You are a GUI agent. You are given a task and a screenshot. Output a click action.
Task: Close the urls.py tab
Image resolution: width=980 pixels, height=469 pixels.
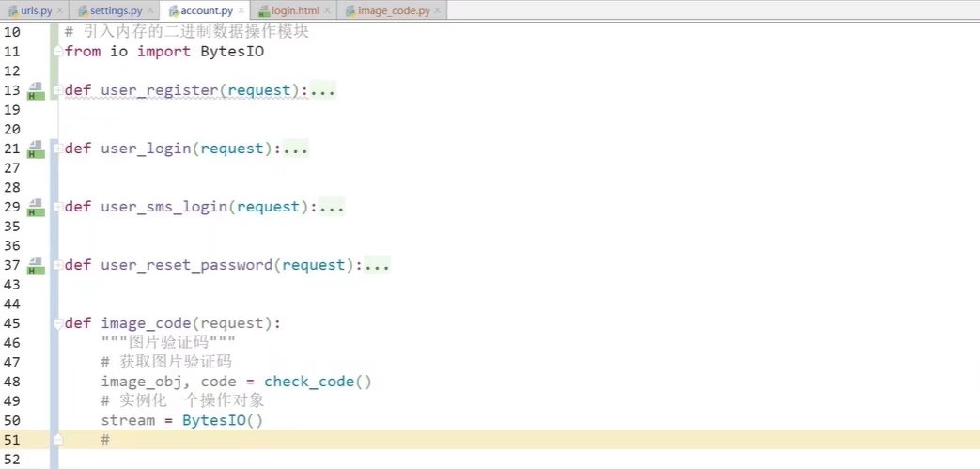pos(60,10)
